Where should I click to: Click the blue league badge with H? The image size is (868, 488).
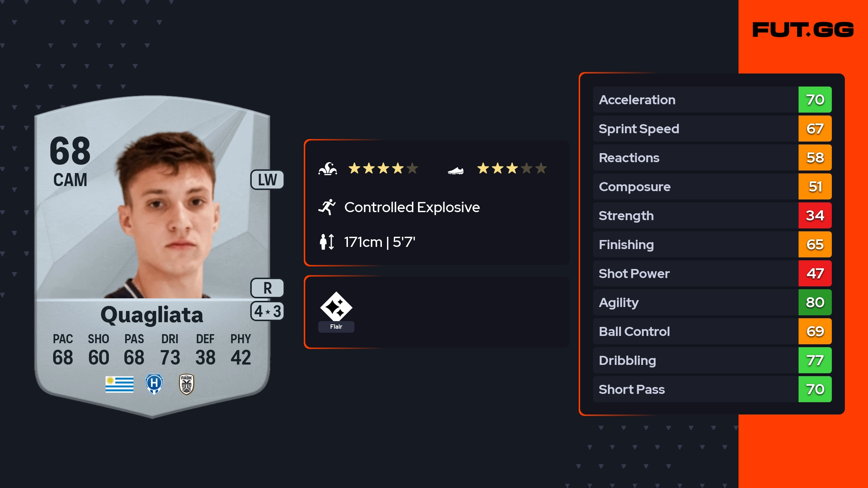coord(154,384)
